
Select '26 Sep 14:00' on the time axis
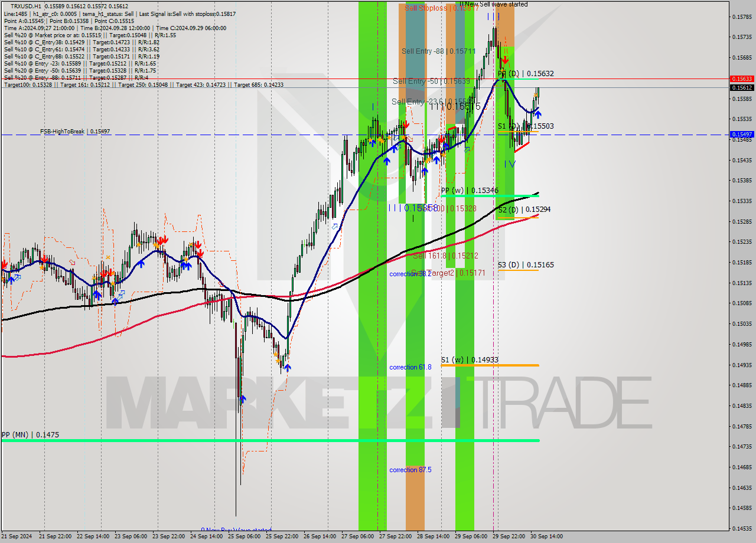click(320, 537)
